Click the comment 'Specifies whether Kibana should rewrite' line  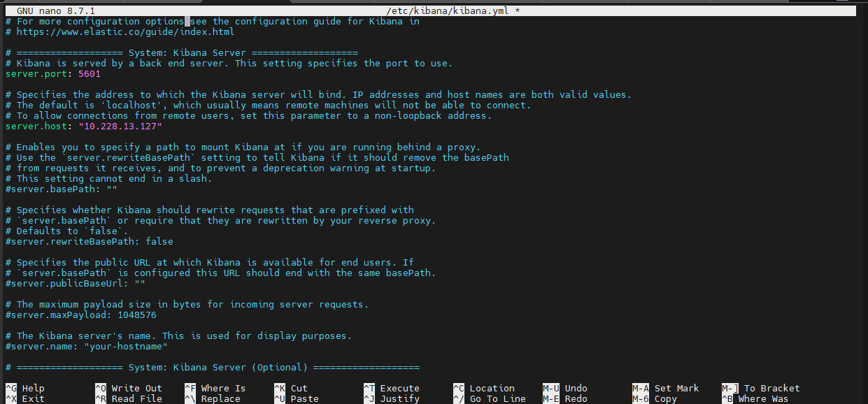(210, 210)
